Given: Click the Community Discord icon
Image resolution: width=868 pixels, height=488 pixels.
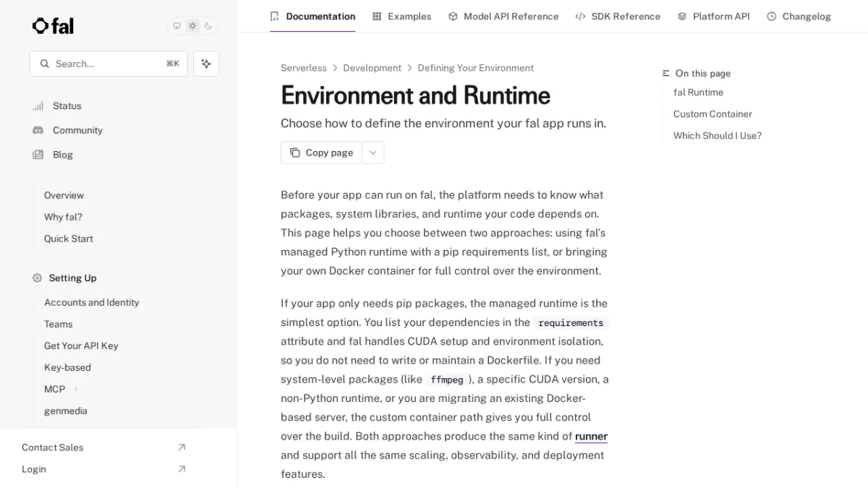Looking at the screenshot, I should point(38,130).
